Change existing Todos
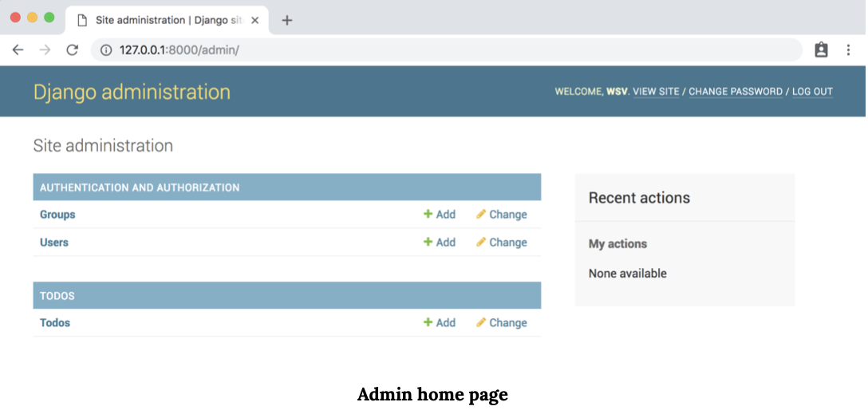The height and width of the screenshot is (418, 868). (x=502, y=323)
